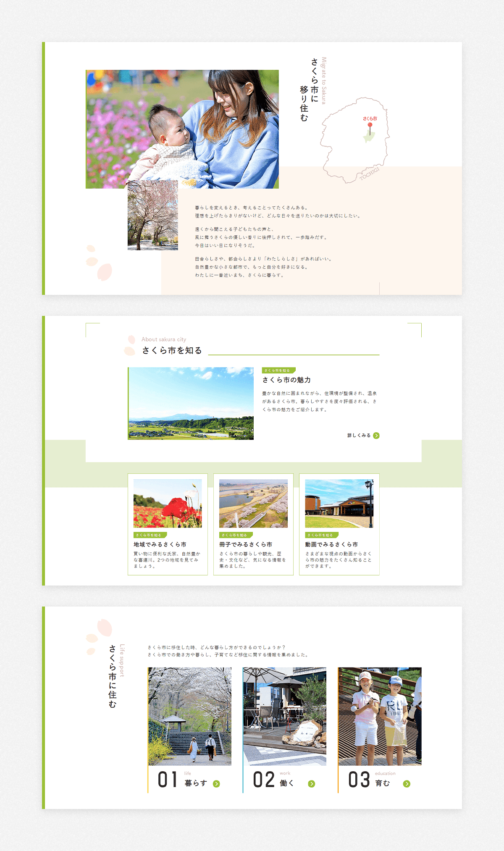Click the さくら市を知る tag on 地域でみる card
Viewport: 504px width, 851px height.
click(150, 535)
